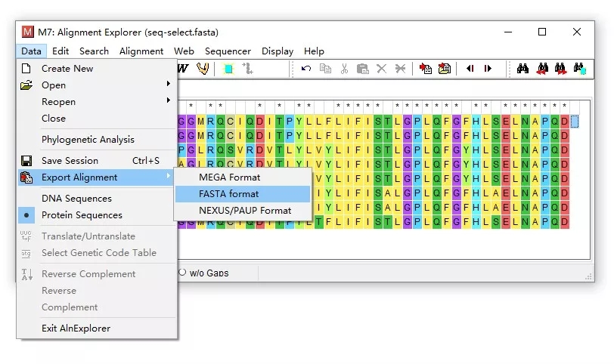Click Save Session menu item
Screen dimensions: 614x364
click(x=97, y=160)
